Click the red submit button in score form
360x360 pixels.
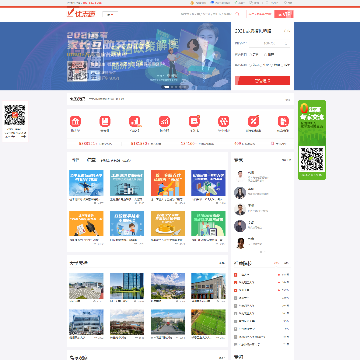tap(262, 80)
